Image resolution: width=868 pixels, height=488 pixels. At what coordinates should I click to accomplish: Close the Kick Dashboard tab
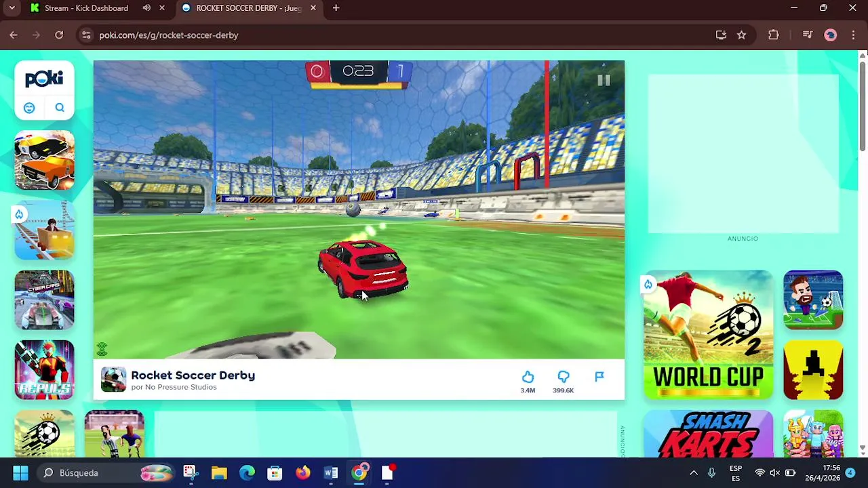click(x=161, y=8)
